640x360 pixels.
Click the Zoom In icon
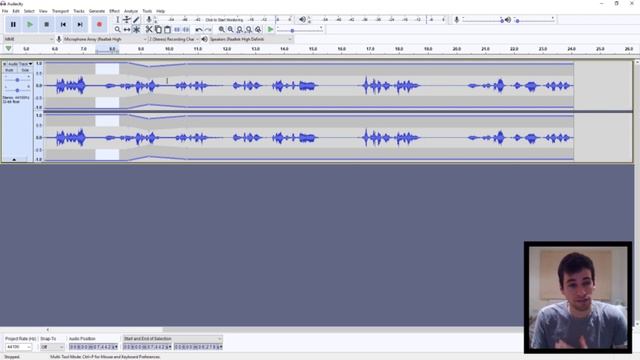(222, 29)
